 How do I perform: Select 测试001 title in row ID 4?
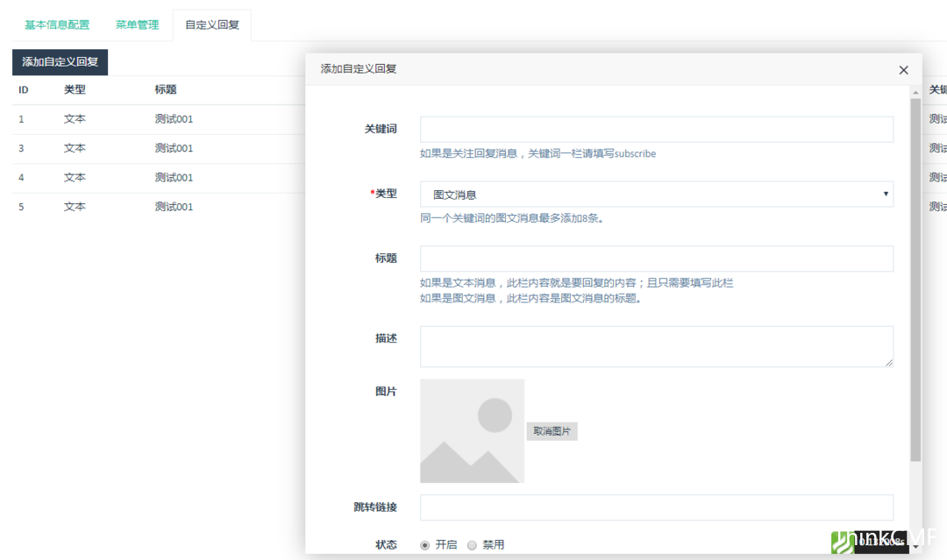point(174,177)
